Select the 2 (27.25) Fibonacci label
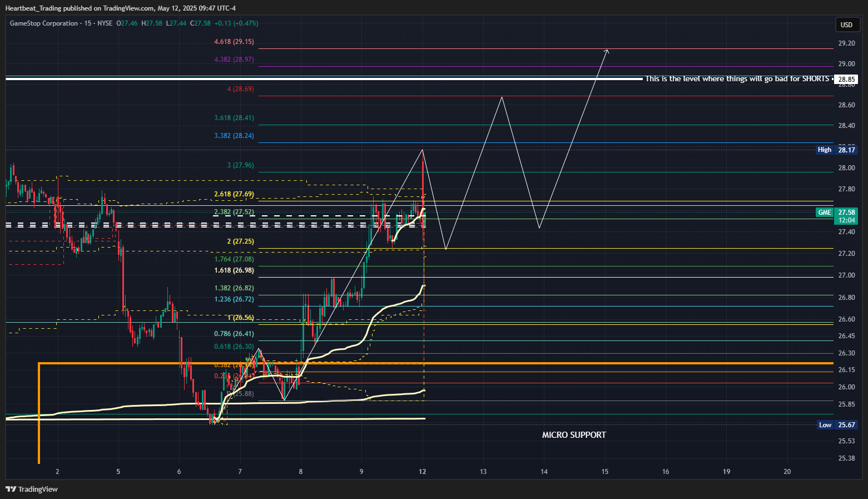This screenshot has width=868, height=499. click(240, 241)
